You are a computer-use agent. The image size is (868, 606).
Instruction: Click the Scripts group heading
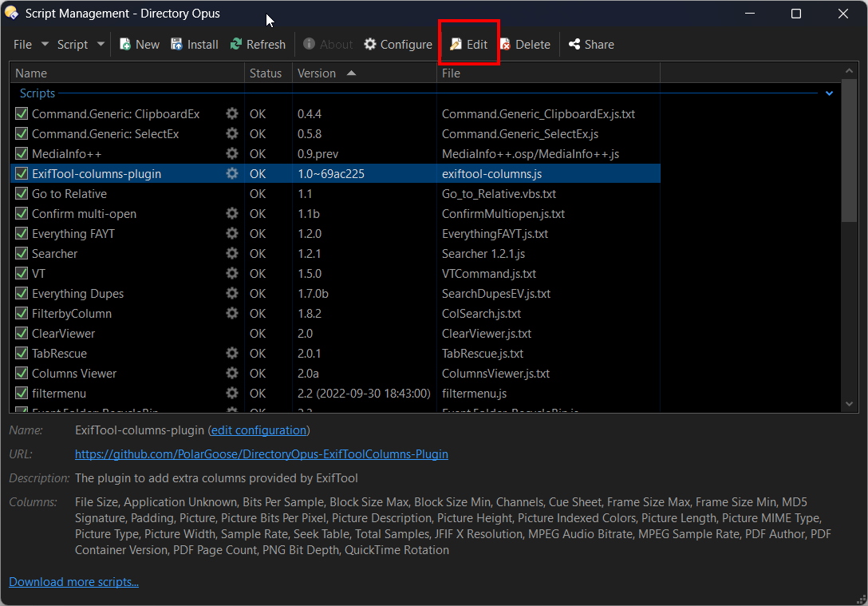(37, 93)
